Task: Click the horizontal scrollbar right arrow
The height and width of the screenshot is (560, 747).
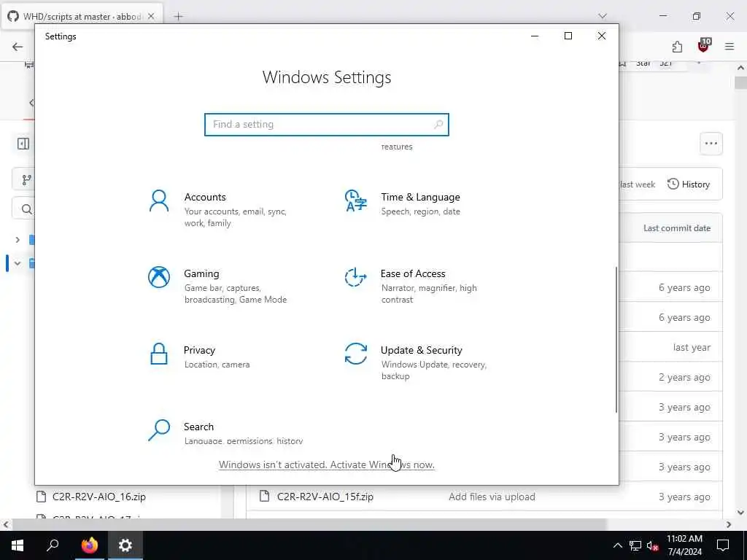Action: [729, 525]
